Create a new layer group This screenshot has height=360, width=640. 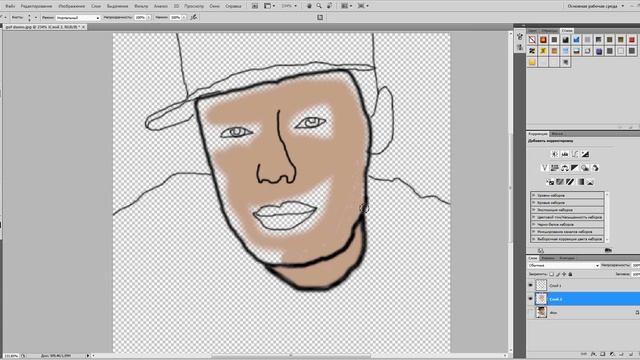pos(621,355)
